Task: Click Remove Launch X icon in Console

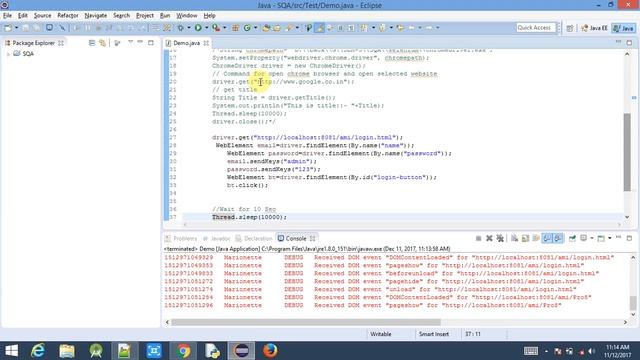Action: pos(489,238)
